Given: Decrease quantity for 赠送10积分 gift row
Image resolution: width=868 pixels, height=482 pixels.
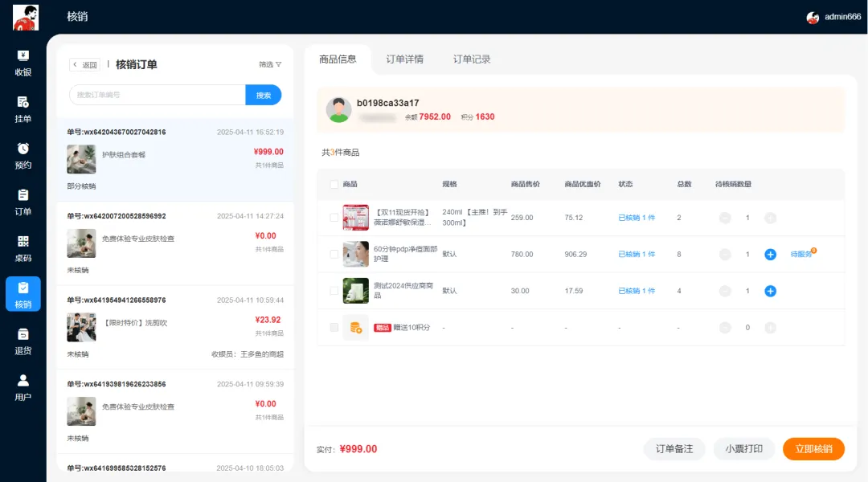Looking at the screenshot, I should click(x=725, y=328).
